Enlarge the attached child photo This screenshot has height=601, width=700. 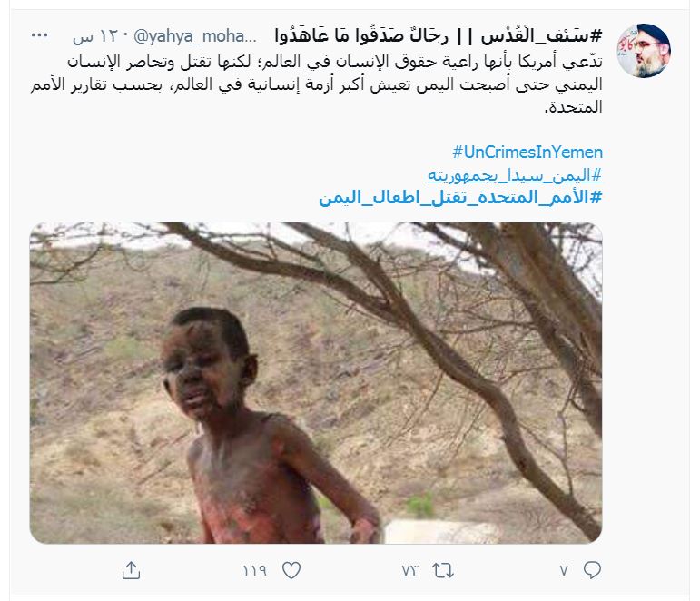(x=316, y=382)
